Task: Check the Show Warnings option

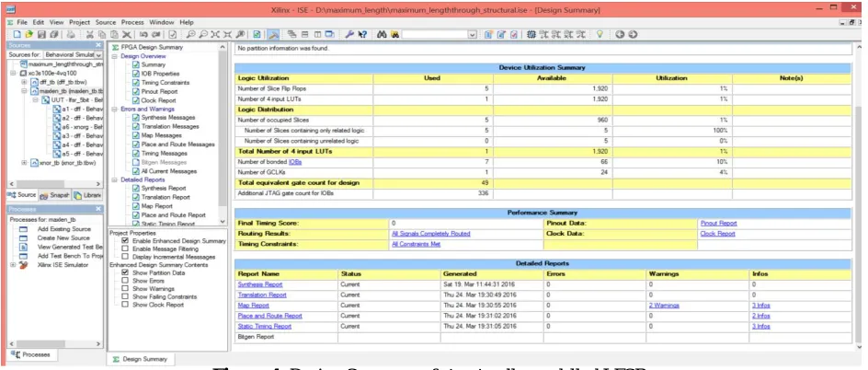Action: point(124,289)
